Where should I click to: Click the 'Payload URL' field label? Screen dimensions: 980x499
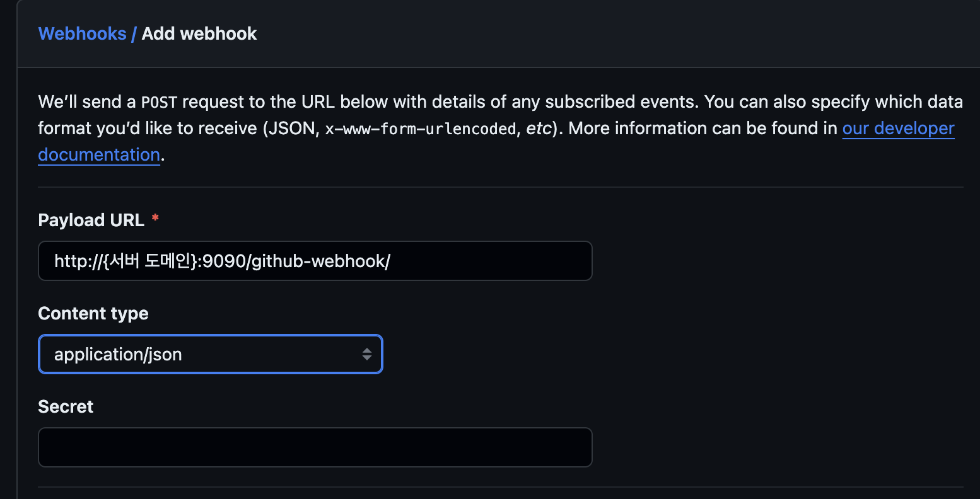pos(91,221)
